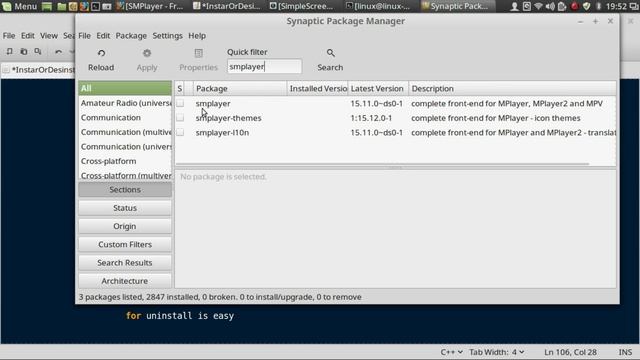
Task: Select the Cross-platform section
Action: (x=125, y=161)
